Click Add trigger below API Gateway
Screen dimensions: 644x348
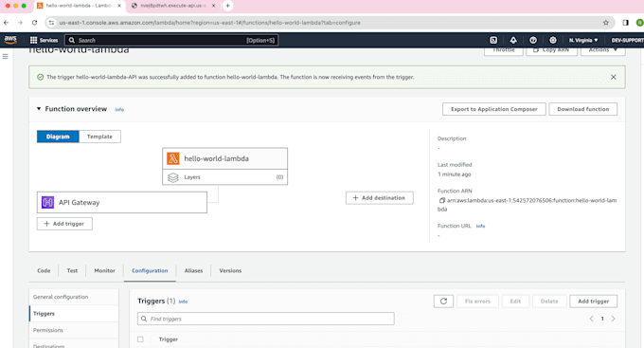[x=64, y=224]
